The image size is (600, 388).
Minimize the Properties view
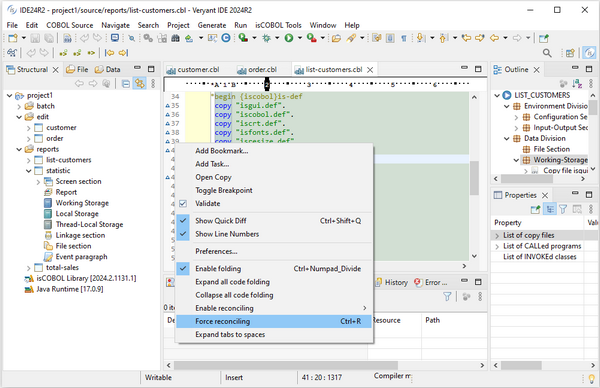575,194
